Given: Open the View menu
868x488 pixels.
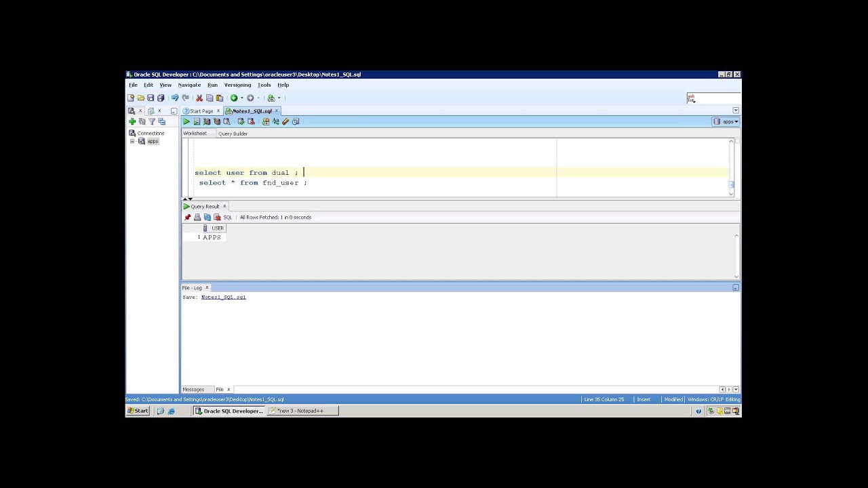Looking at the screenshot, I should (x=165, y=85).
